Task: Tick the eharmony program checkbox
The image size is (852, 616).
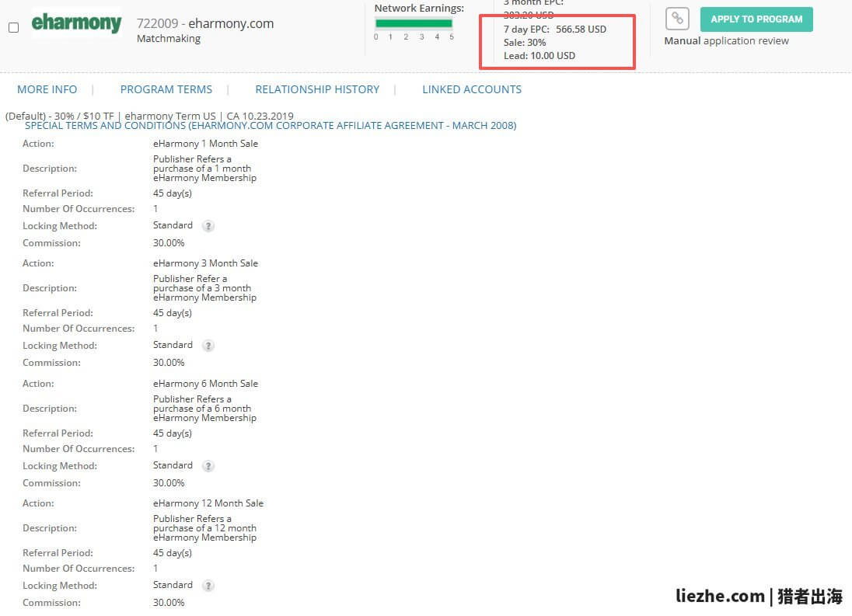Action: coord(13,27)
